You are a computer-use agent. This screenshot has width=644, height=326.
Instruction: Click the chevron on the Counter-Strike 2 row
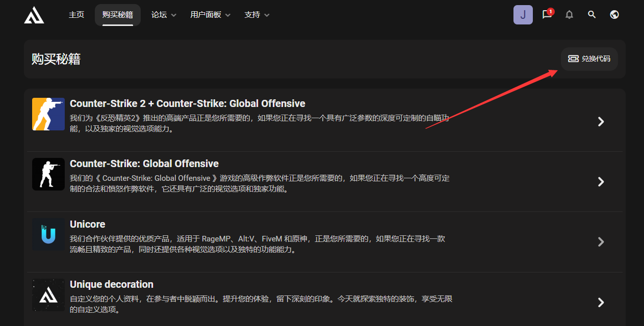[x=601, y=121]
